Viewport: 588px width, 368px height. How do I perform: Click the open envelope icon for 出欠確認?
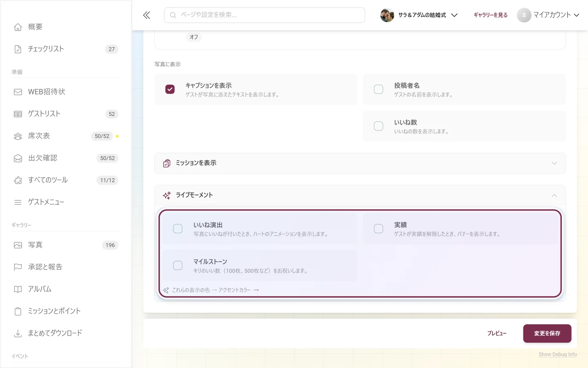pos(18,158)
